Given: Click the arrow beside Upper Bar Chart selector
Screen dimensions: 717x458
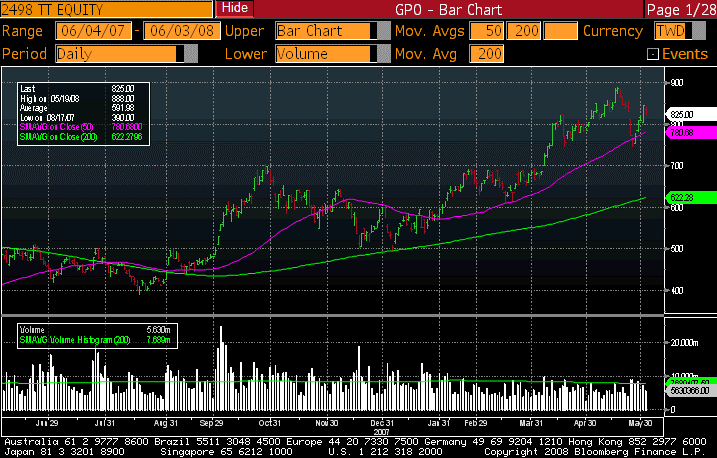Looking at the screenshot, I should tap(384, 31).
